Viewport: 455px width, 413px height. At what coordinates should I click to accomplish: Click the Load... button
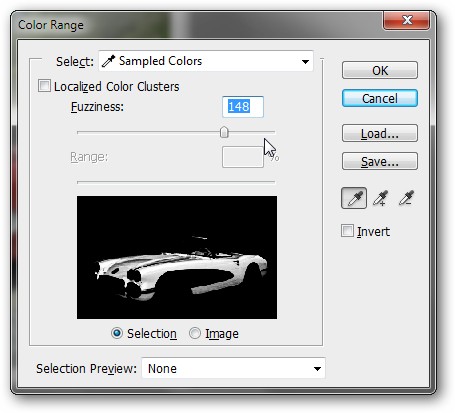(x=380, y=133)
